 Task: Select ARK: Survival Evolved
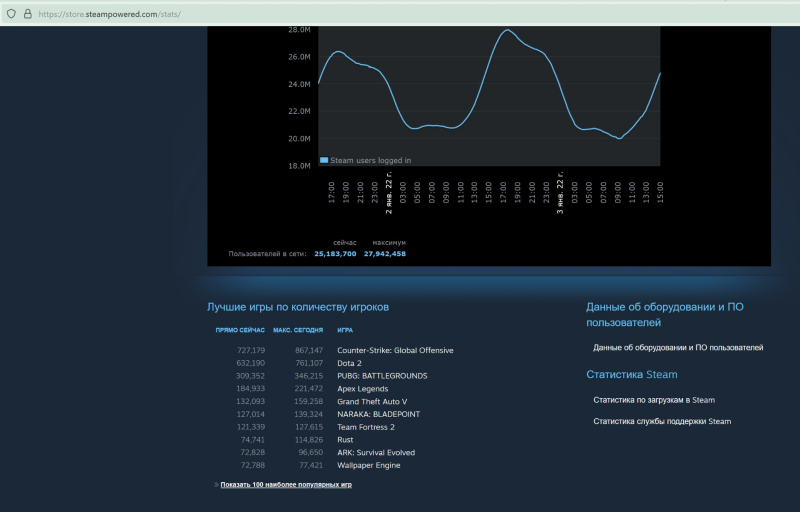(378, 452)
